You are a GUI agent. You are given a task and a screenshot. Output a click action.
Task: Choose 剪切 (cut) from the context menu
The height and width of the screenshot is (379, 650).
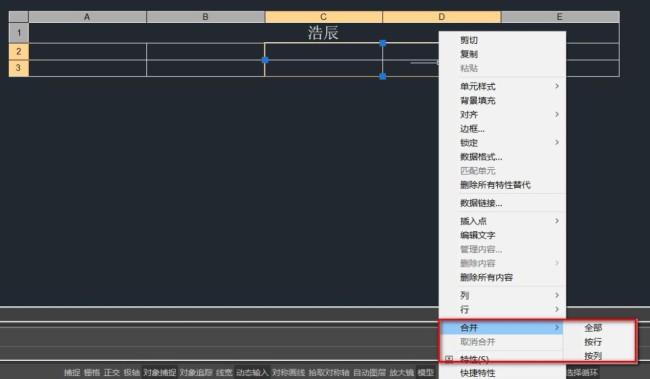[469, 40]
